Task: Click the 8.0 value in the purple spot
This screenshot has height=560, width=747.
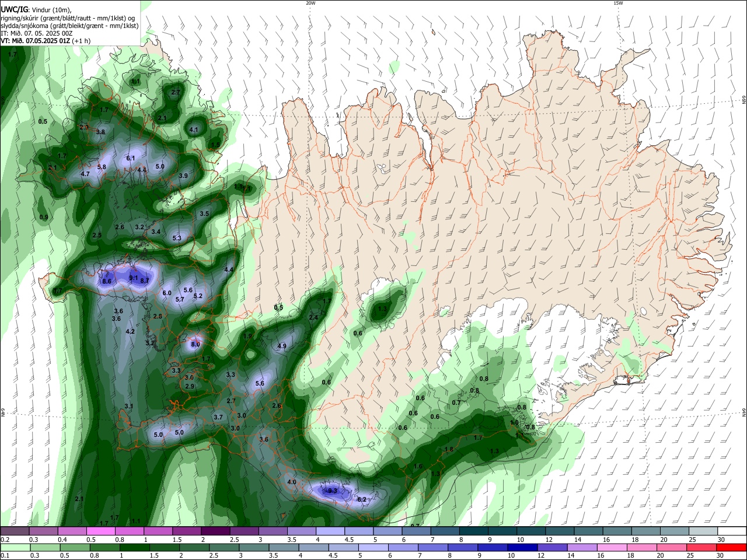Action: coord(196,345)
